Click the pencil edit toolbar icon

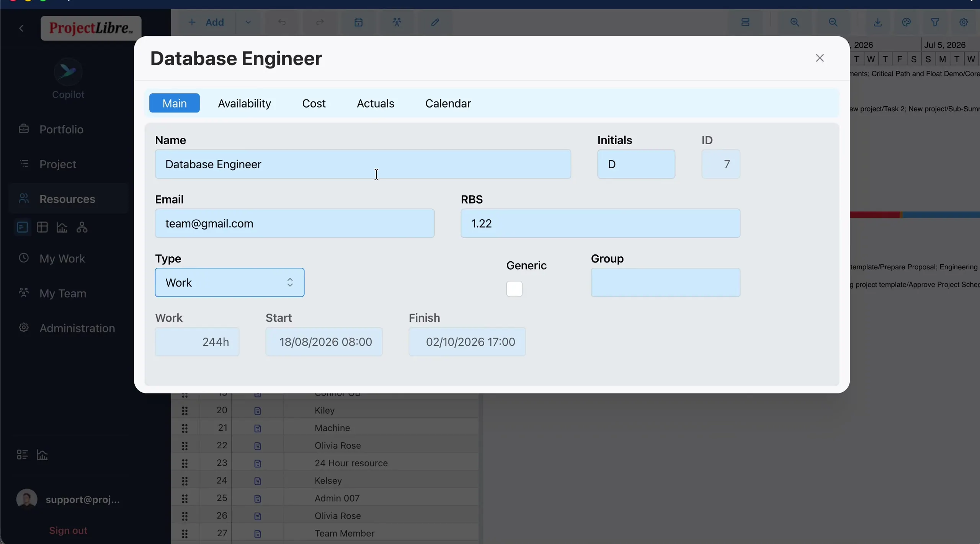point(435,22)
